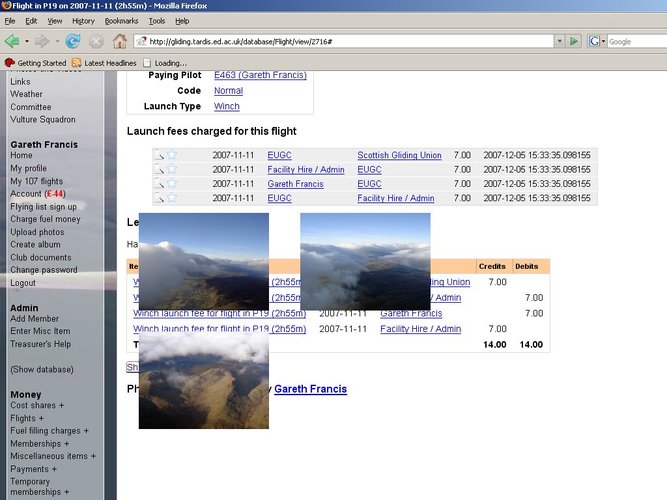Open the address bar history dropdown

[559, 41]
